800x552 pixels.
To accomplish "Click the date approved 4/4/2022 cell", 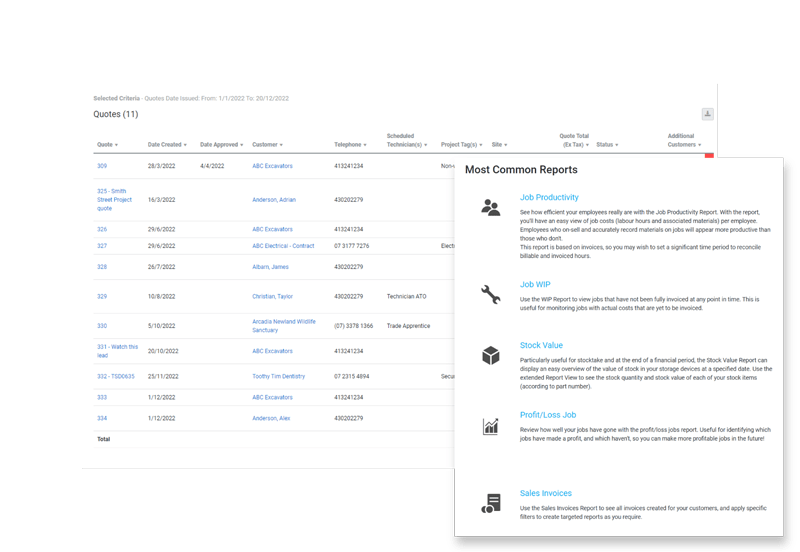I will click(212, 166).
